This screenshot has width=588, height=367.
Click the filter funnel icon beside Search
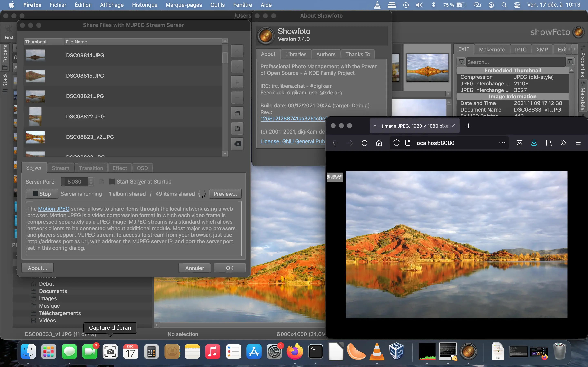(461, 62)
